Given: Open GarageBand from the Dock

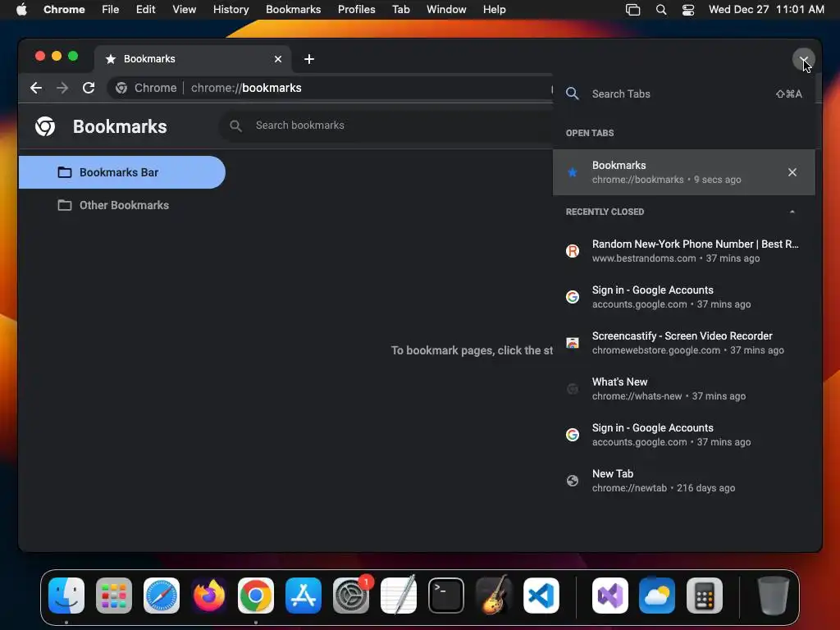Looking at the screenshot, I should click(x=493, y=596).
